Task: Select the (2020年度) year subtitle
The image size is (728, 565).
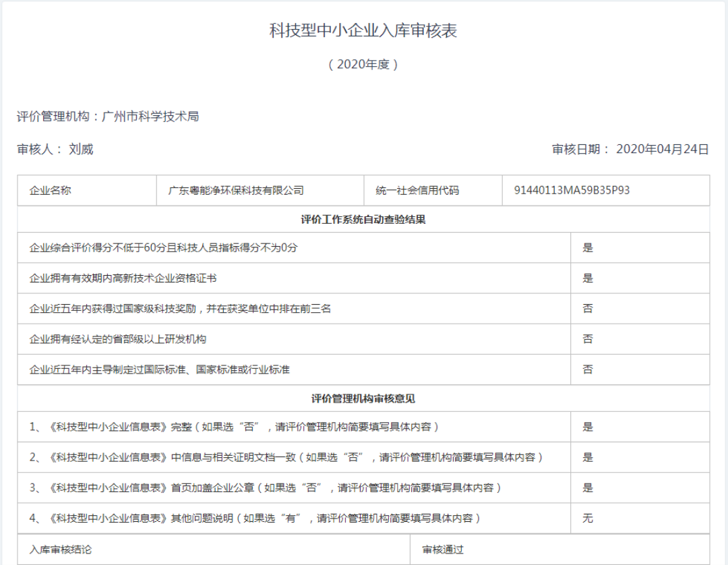Action: [x=363, y=65]
